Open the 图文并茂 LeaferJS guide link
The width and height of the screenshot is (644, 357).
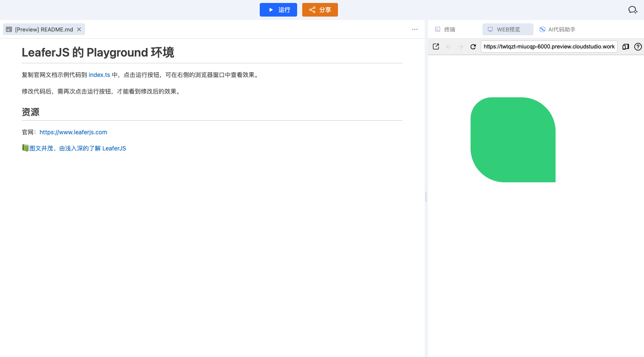78,148
